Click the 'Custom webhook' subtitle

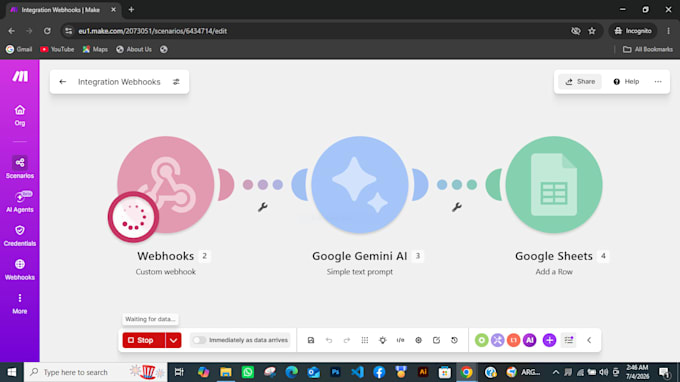pos(166,272)
